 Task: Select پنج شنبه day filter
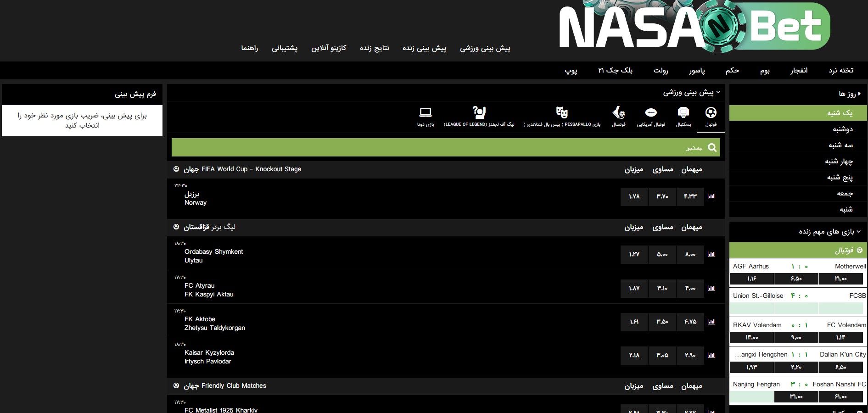point(798,177)
